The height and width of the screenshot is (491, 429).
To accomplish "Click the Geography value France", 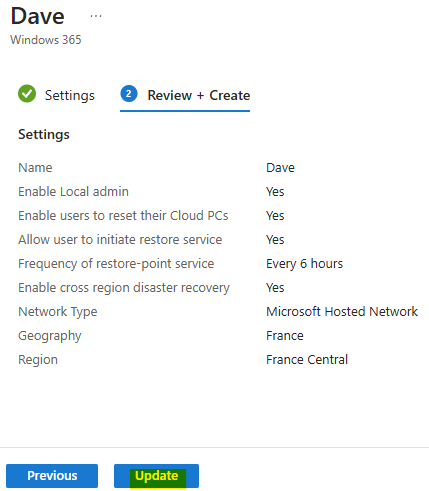I will [285, 336].
